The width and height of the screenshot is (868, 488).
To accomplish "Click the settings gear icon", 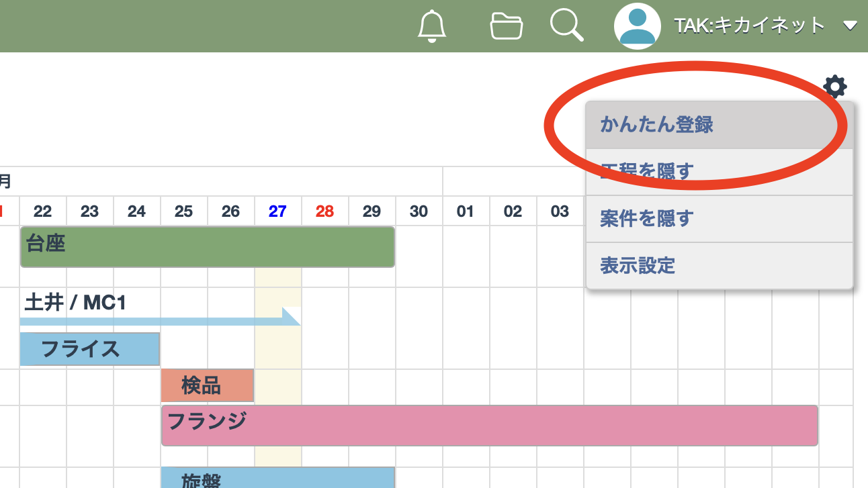I will 834,87.
